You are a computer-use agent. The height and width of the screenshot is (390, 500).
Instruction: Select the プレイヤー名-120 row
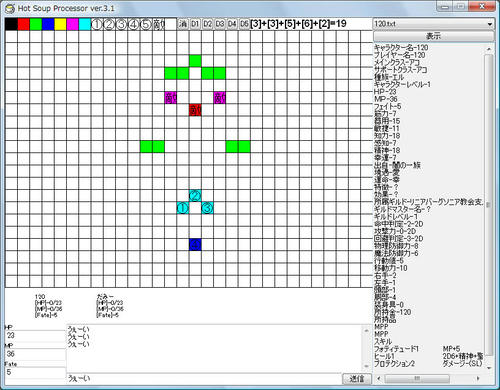pos(400,55)
